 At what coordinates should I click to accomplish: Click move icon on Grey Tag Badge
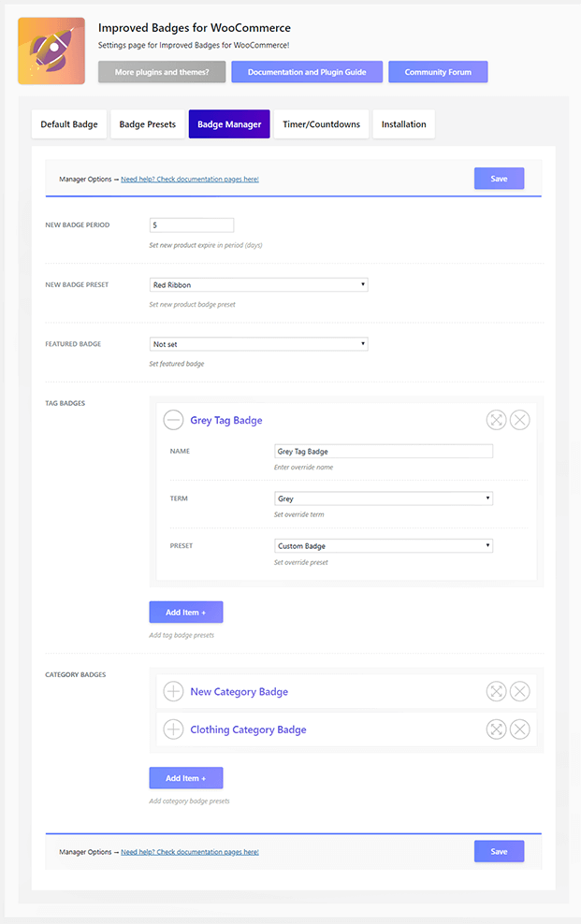coord(496,421)
